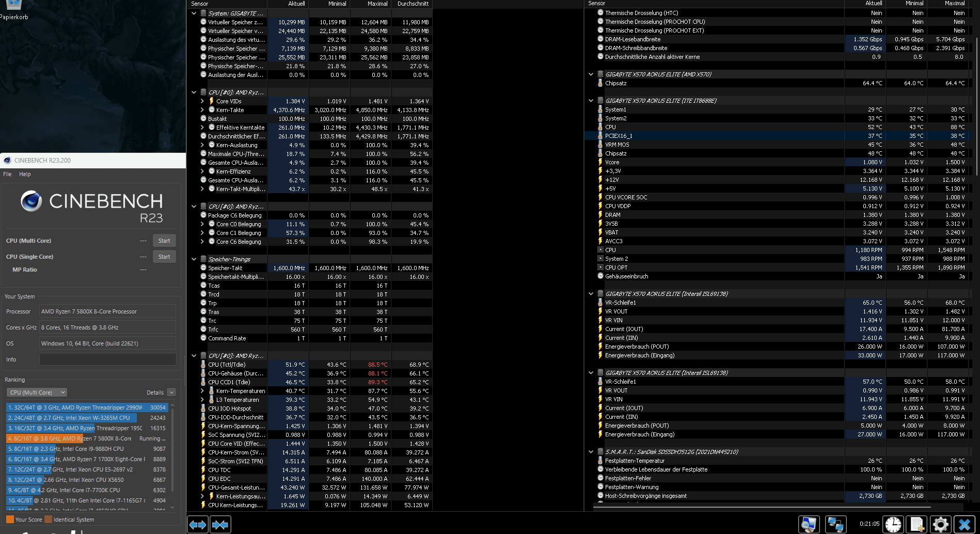Toggle the Details dropdown arrow button
The height and width of the screenshot is (534, 980).
pos(171,392)
